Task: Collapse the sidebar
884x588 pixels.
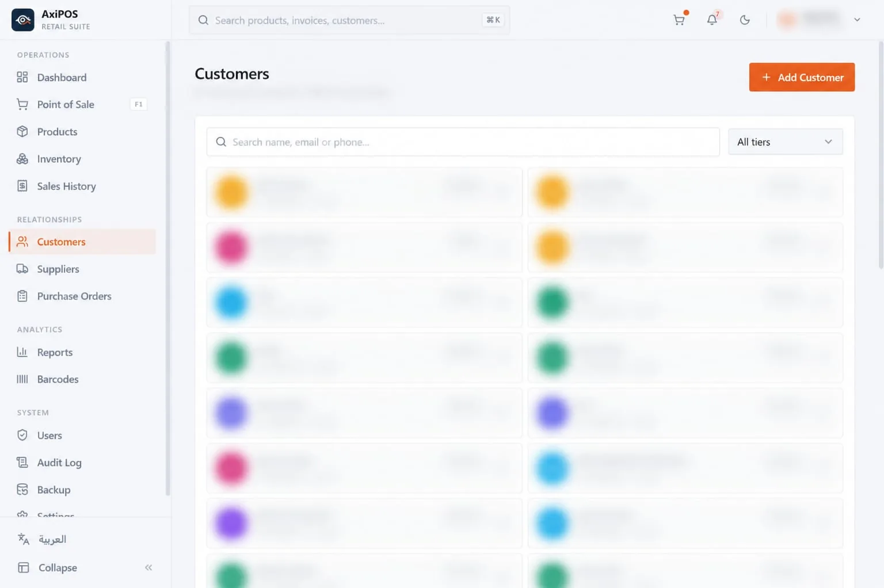Action: [85, 567]
